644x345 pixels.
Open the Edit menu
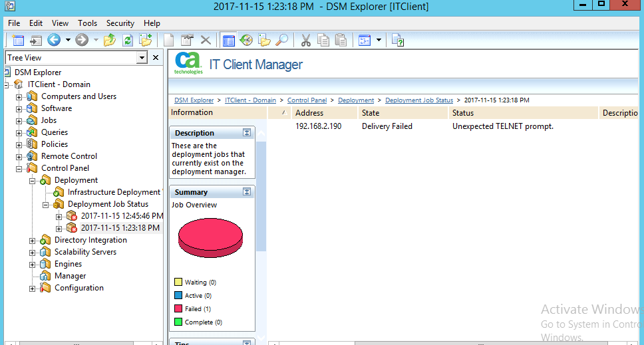pyautogui.click(x=36, y=23)
